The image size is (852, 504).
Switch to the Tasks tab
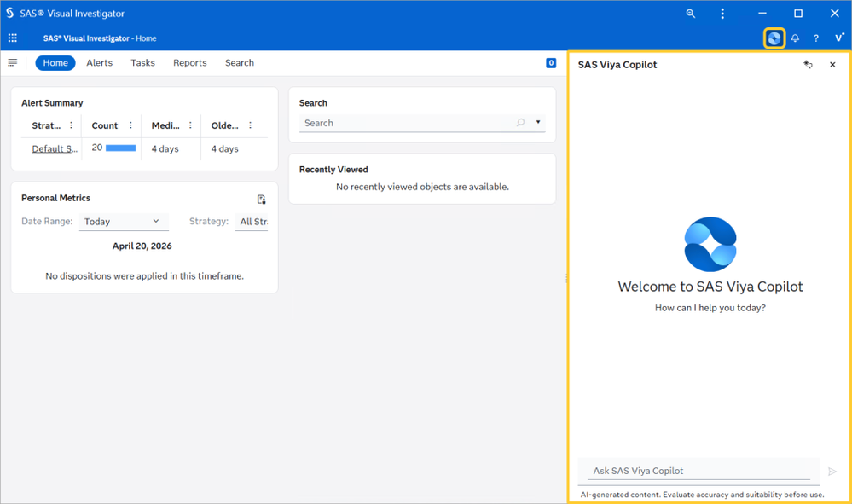pyautogui.click(x=143, y=63)
